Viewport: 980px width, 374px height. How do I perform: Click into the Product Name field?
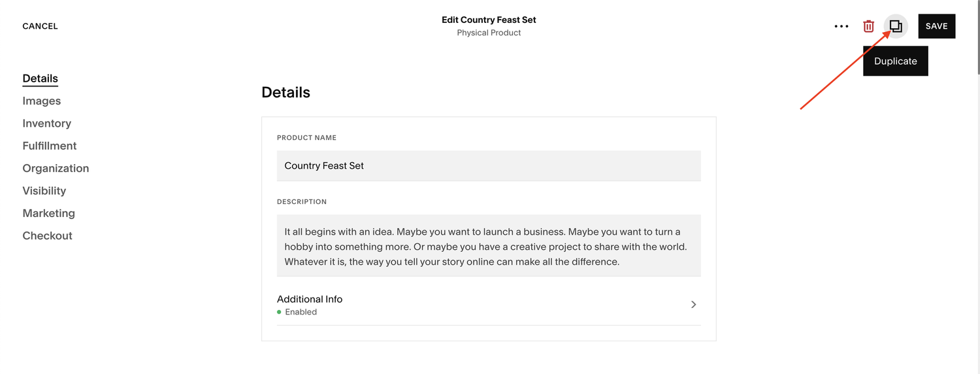488,166
